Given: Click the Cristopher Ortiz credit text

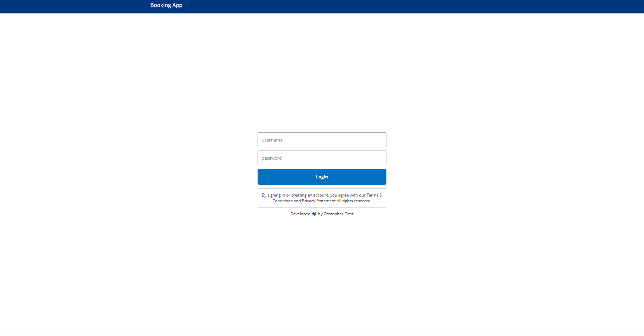Looking at the screenshot, I should tap(338, 214).
